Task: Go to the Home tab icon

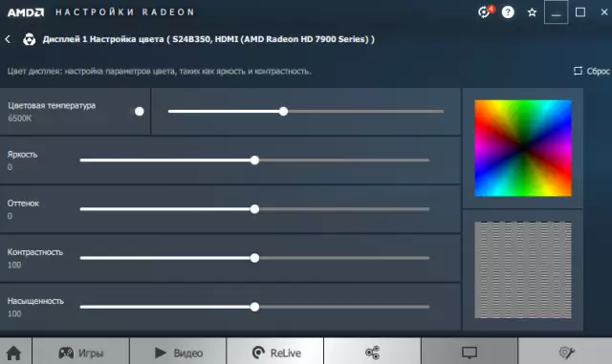Action: (x=14, y=353)
